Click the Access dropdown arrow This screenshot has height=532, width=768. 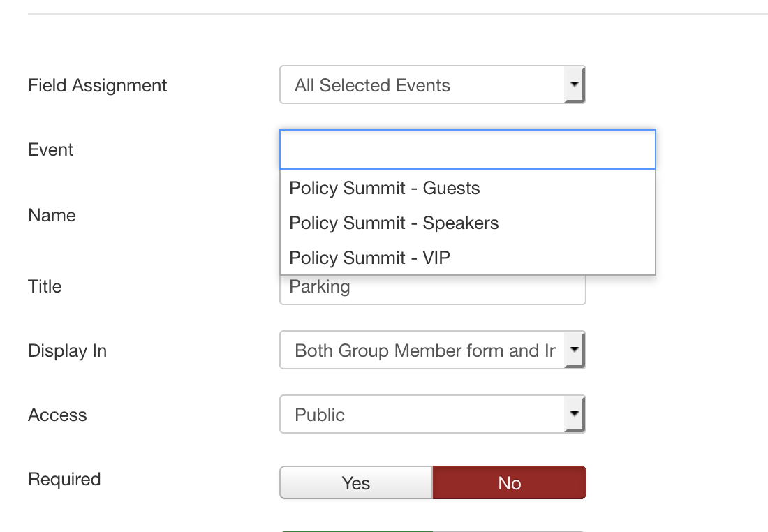point(574,415)
